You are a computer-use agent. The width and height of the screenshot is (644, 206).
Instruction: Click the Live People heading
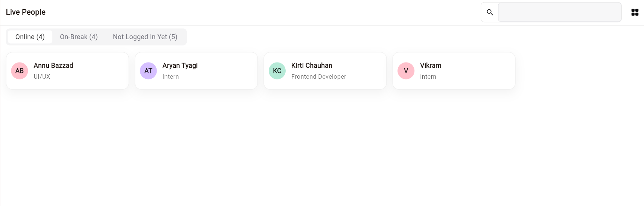26,12
